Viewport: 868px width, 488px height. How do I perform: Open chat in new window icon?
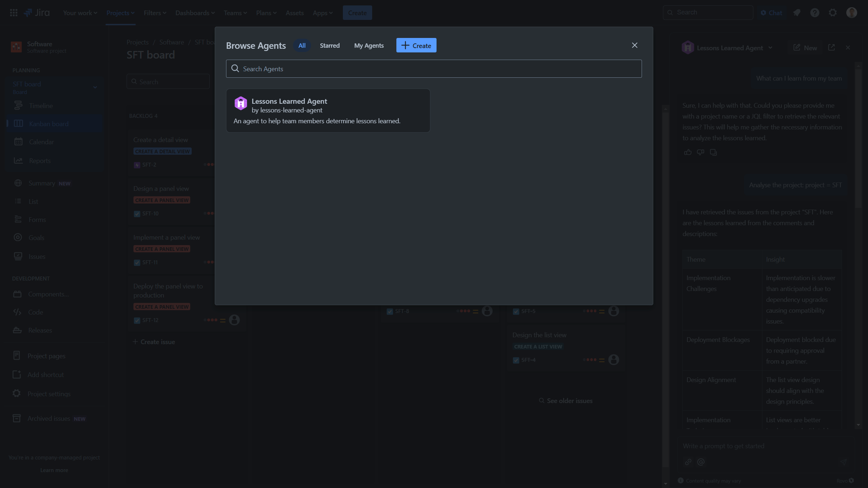click(831, 48)
